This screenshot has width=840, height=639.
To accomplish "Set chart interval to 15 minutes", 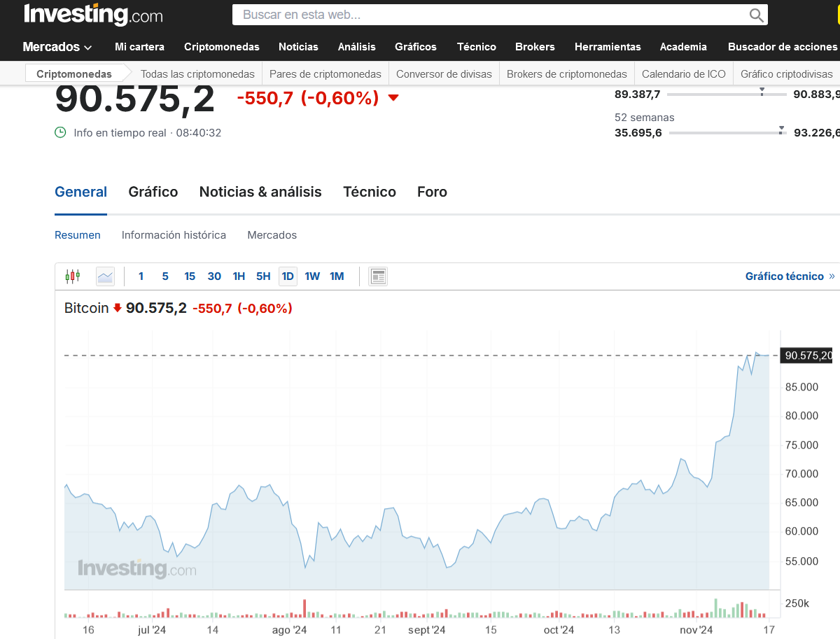I will coord(190,276).
